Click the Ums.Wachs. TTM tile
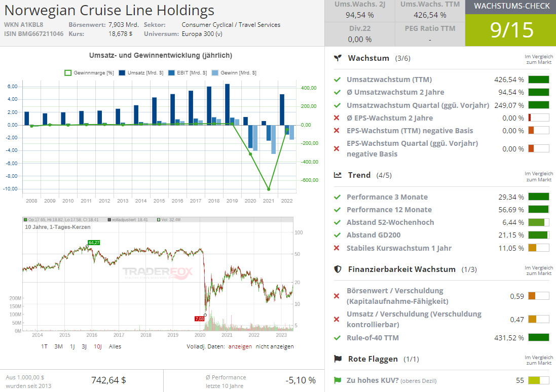Image resolution: width=556 pixels, height=392 pixels. click(x=430, y=10)
